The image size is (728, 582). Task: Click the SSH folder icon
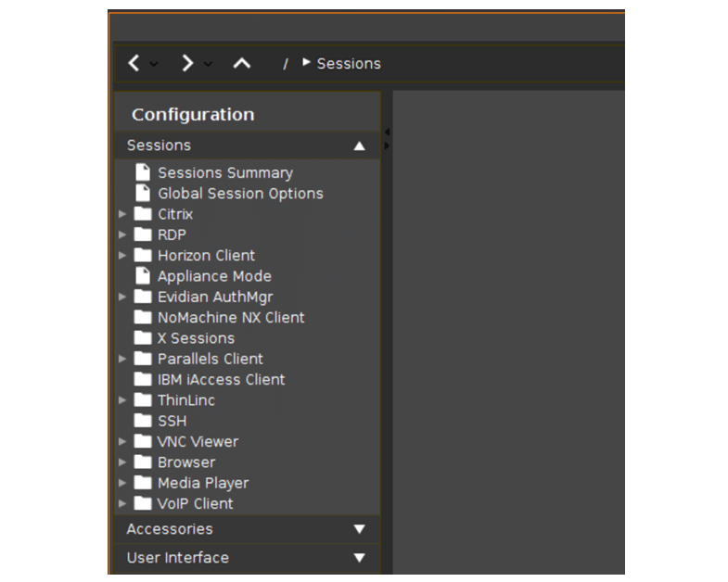click(143, 421)
